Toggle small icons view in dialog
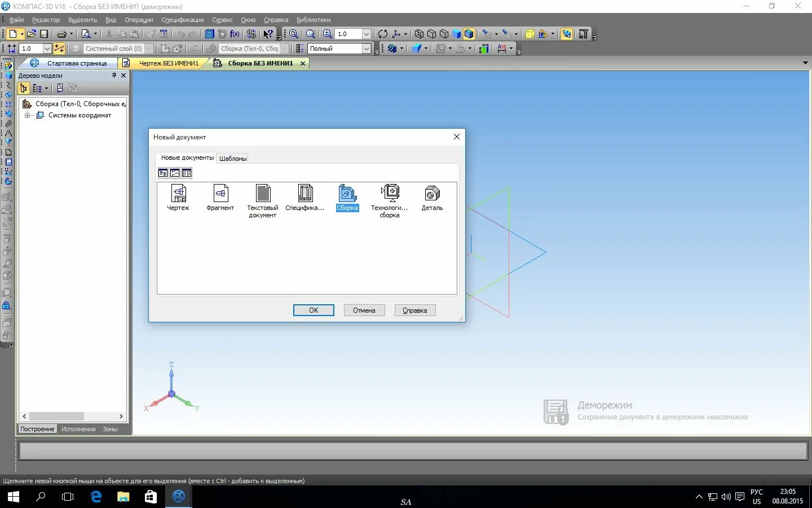This screenshot has width=812, height=508. 175,173
